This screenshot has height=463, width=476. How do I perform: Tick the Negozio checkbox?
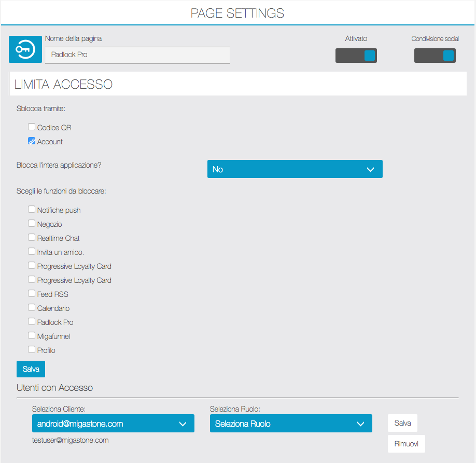(32, 223)
